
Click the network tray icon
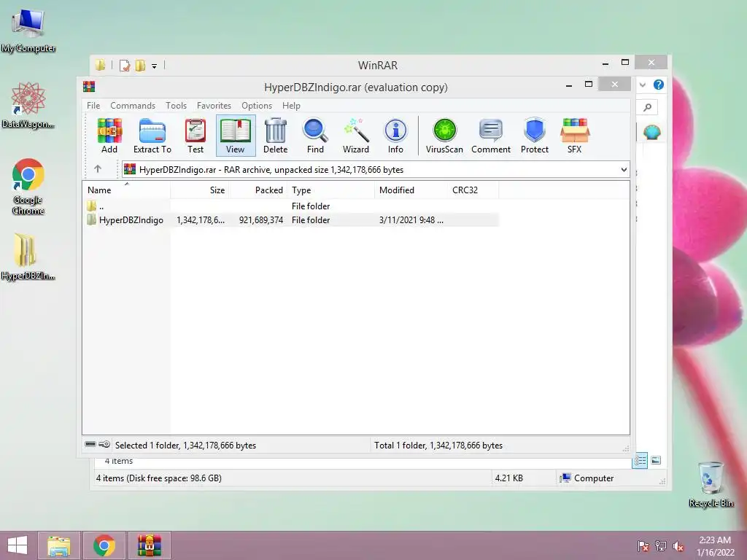coord(661,546)
